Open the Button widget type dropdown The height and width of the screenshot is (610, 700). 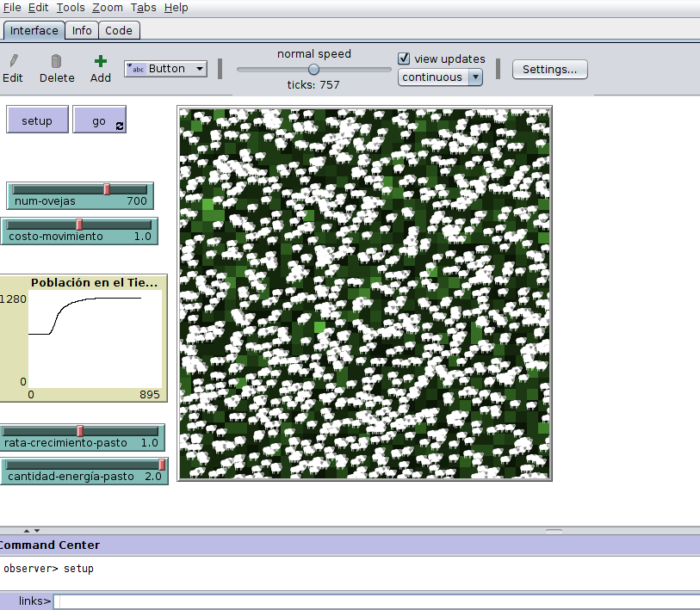[x=166, y=69]
